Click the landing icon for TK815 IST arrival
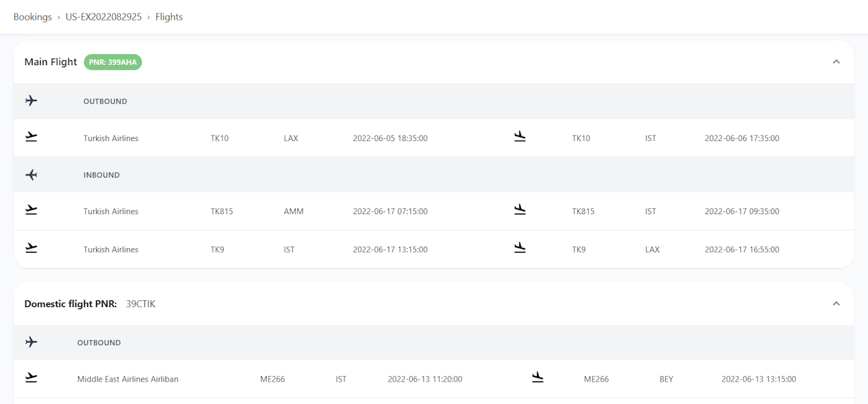The image size is (868, 404). pyautogui.click(x=520, y=210)
